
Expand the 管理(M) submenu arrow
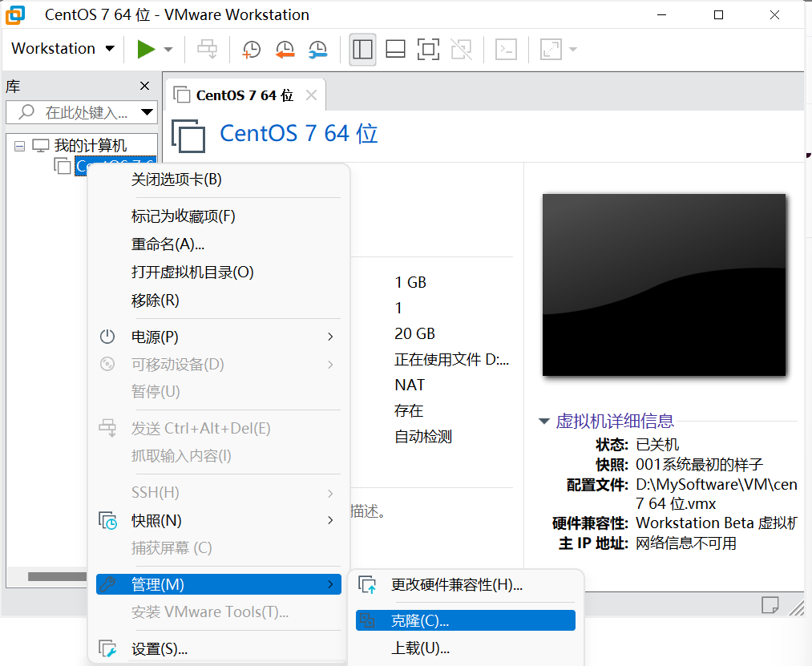tap(330, 585)
